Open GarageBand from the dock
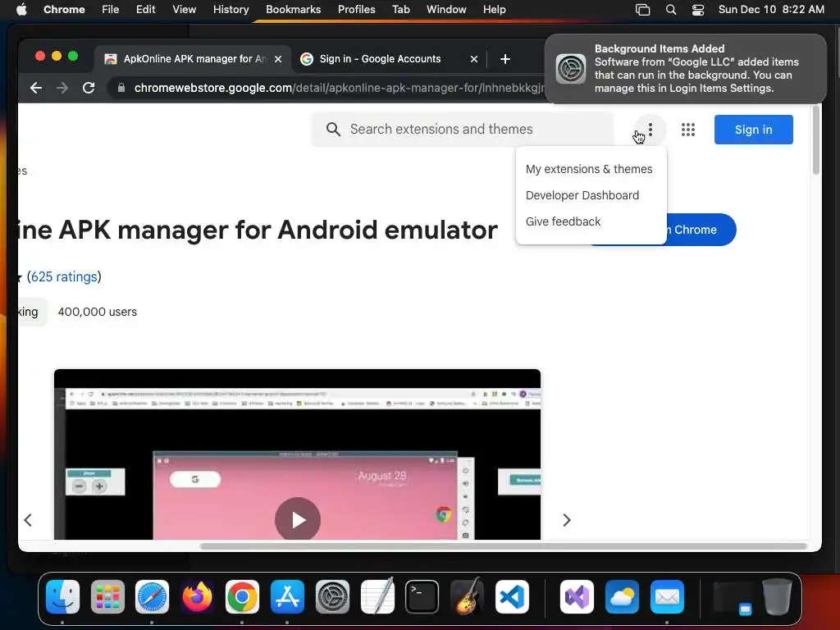840x630 pixels. [x=467, y=596]
